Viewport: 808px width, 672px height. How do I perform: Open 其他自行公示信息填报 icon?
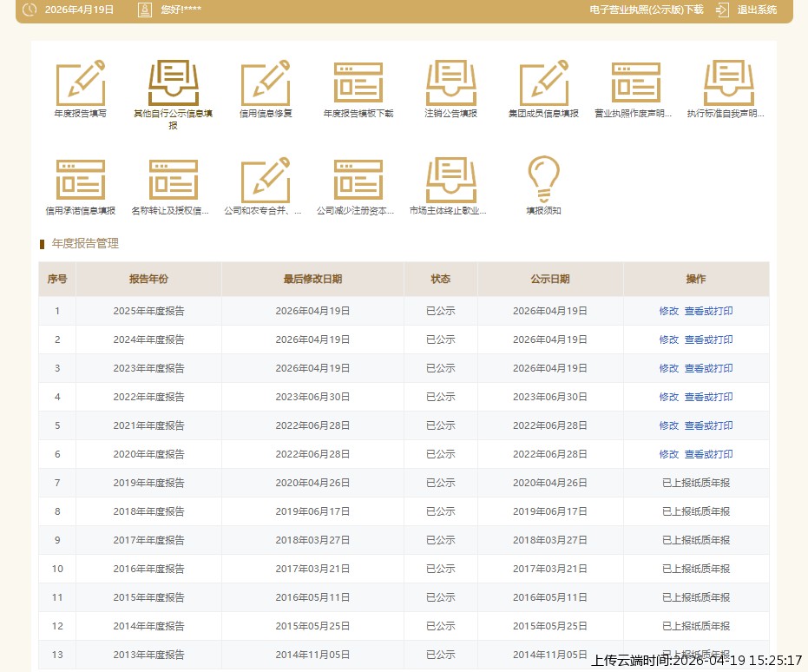coord(173,83)
